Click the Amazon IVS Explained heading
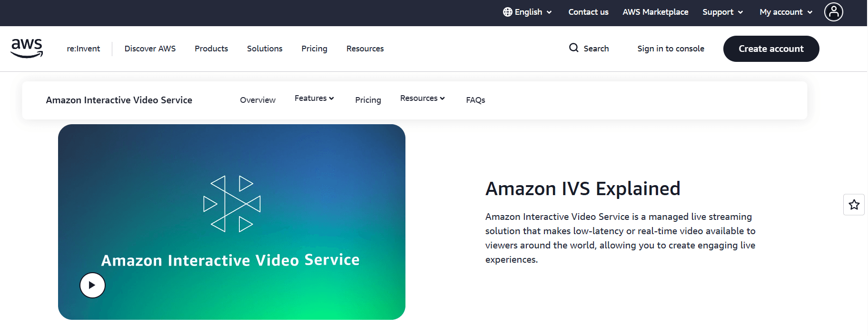Screen dimensions: 868x336 [583, 189]
